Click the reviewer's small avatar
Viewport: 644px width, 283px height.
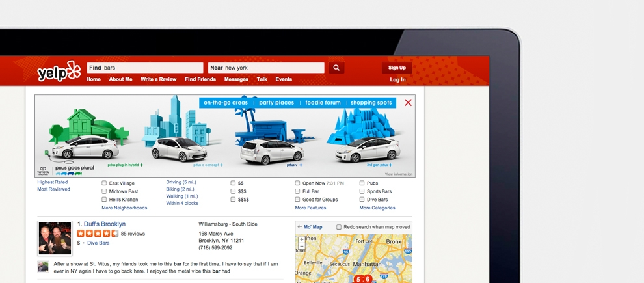pos(43,266)
